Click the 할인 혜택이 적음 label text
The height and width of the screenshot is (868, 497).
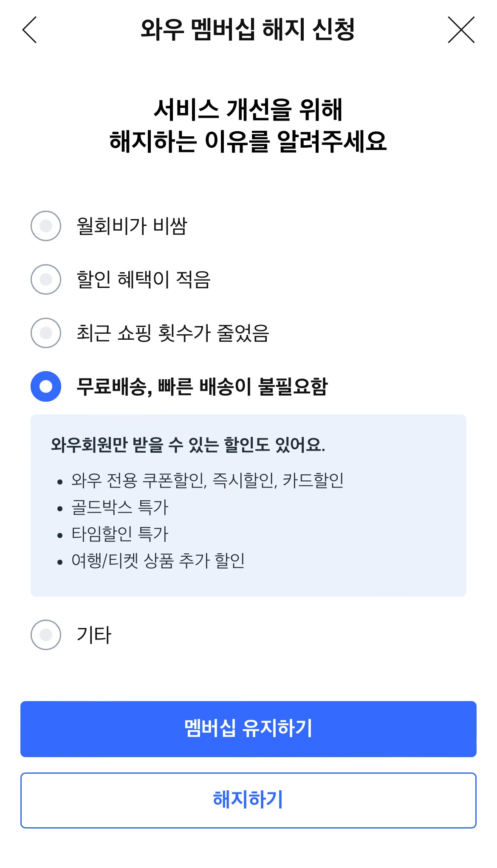coord(144,279)
